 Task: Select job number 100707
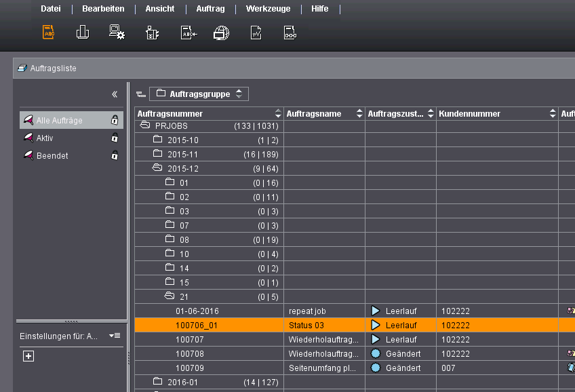pos(190,340)
